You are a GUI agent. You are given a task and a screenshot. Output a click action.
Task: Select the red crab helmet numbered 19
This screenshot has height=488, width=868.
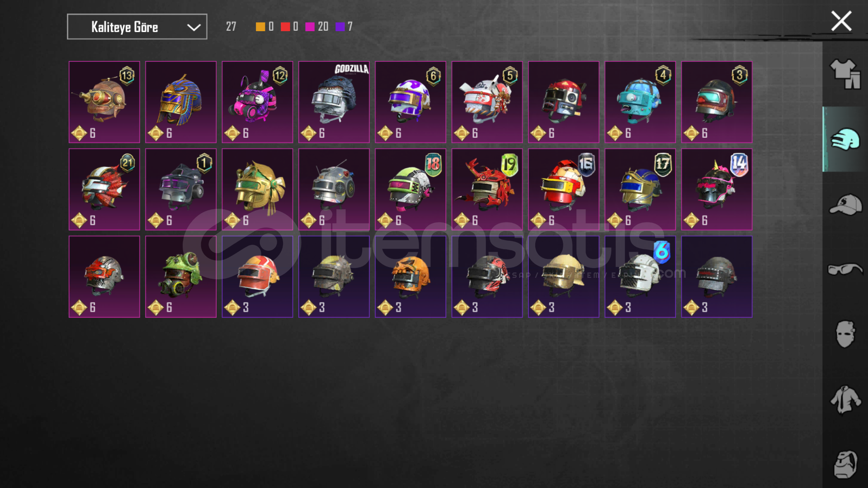click(487, 189)
